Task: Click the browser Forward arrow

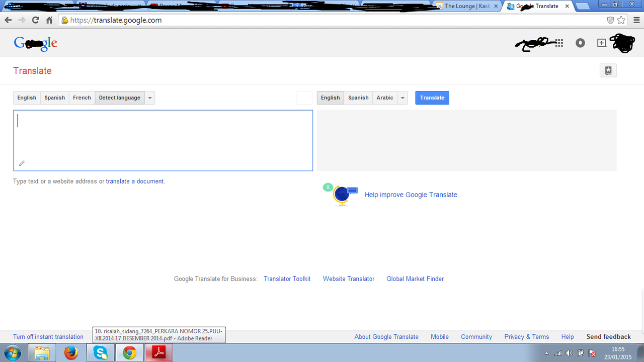Action: pyautogui.click(x=22, y=20)
